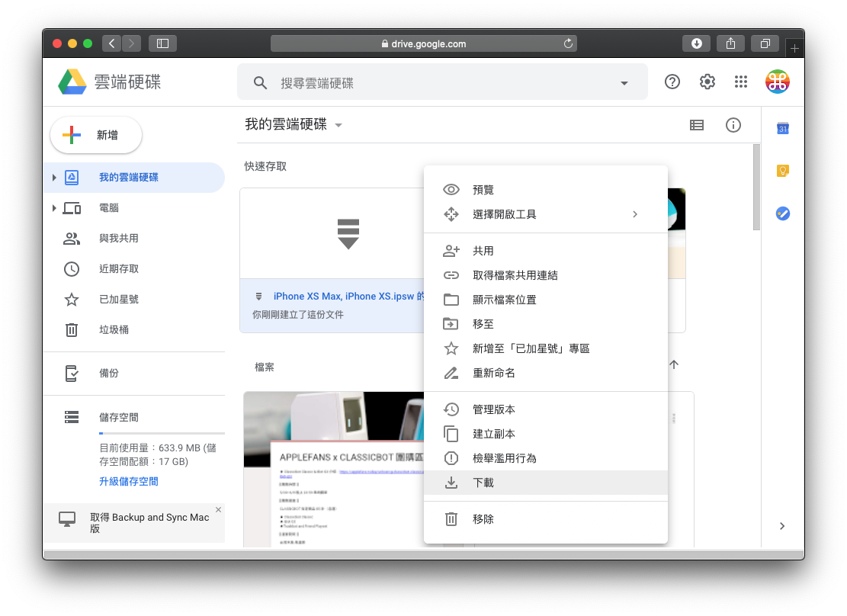Screen dimensions: 847x616
Task: Click the Safari downloads icon
Action: pos(697,43)
